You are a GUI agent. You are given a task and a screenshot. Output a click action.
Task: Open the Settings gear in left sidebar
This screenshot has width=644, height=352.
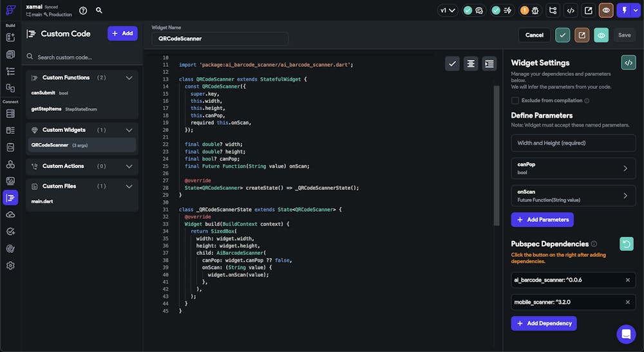pos(10,265)
